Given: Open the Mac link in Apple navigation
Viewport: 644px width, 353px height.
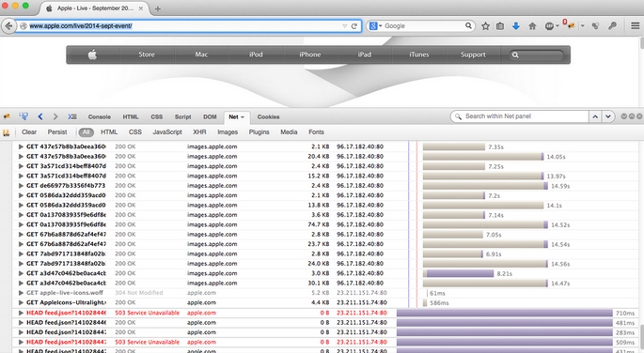Looking at the screenshot, I should tap(201, 54).
